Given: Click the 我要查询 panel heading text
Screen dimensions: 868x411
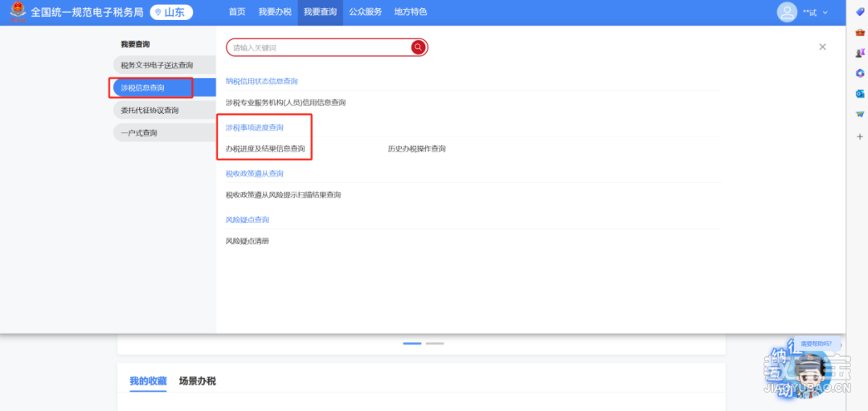Looking at the screenshot, I should point(136,44).
